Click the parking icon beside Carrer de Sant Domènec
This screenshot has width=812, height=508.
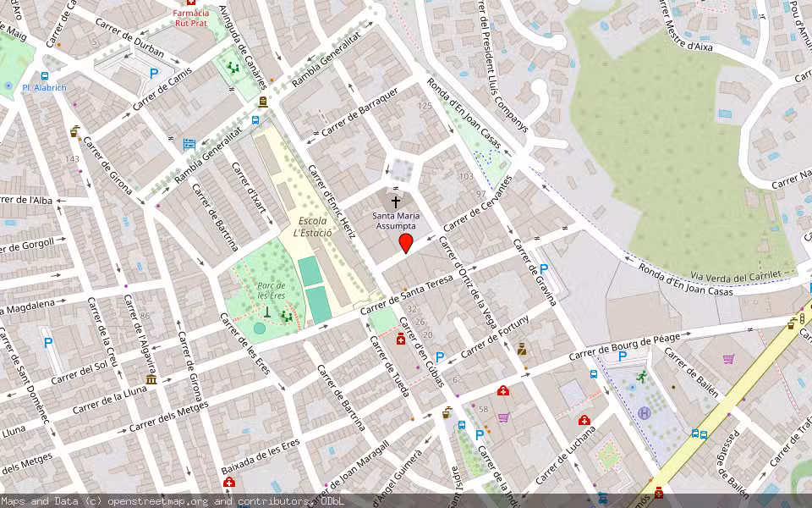(x=48, y=342)
